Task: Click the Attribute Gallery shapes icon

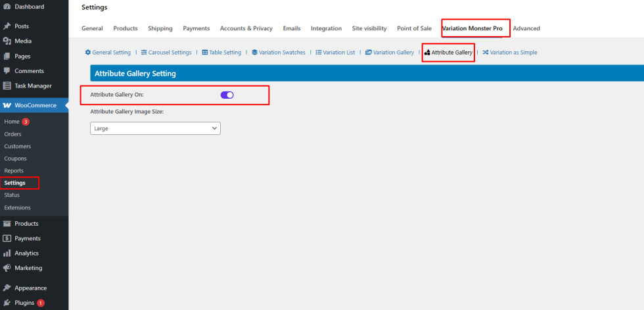Action: click(x=427, y=53)
